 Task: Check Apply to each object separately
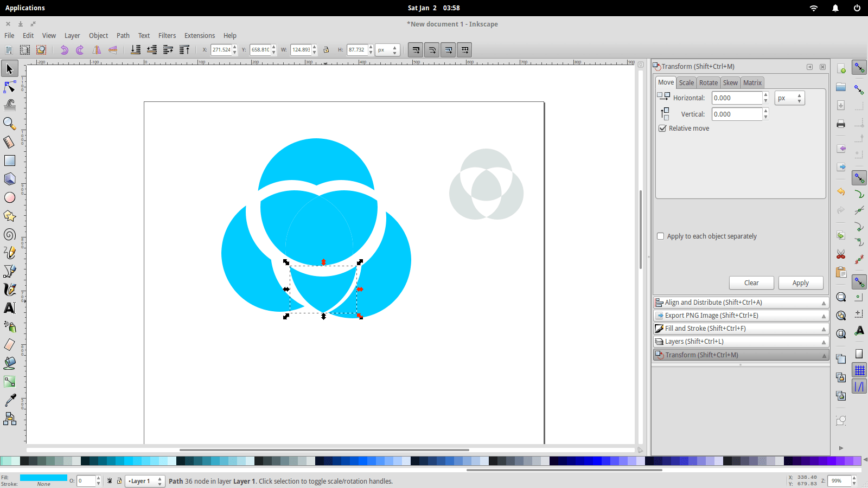660,236
